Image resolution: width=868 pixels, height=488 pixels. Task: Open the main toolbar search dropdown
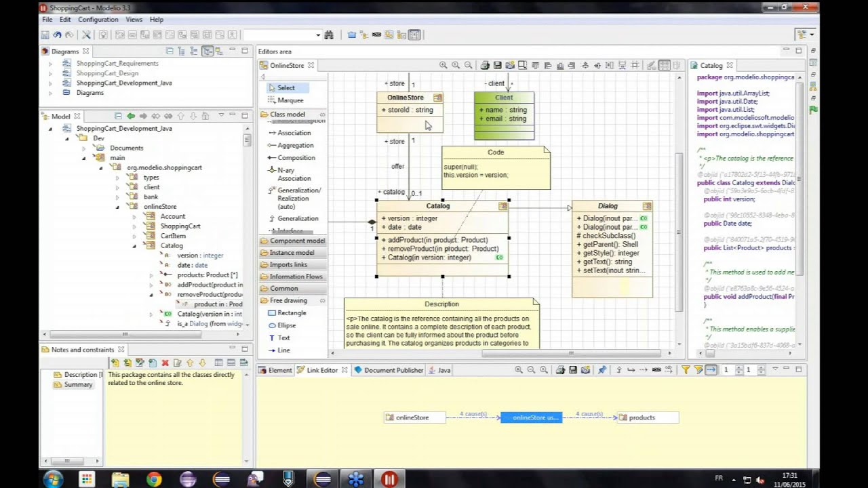(318, 35)
